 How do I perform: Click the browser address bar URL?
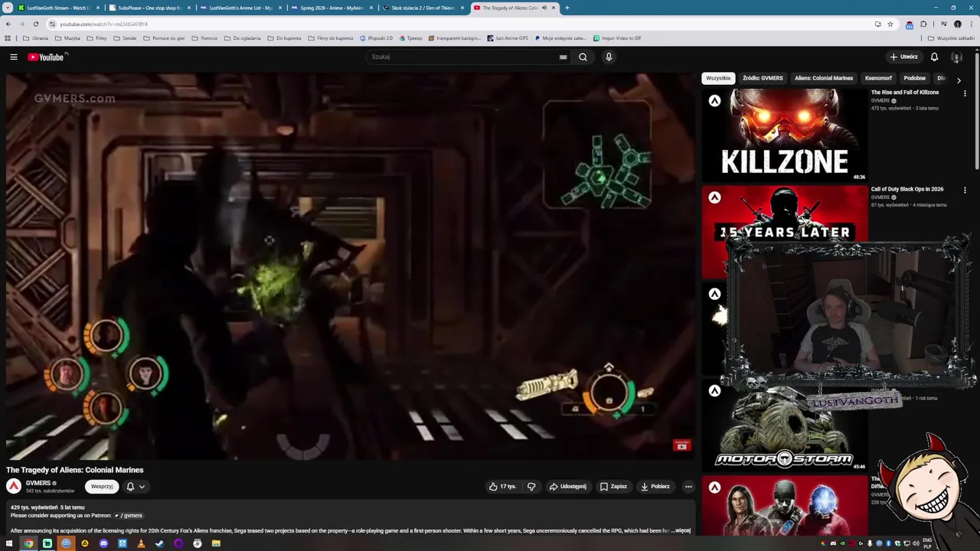[103, 24]
